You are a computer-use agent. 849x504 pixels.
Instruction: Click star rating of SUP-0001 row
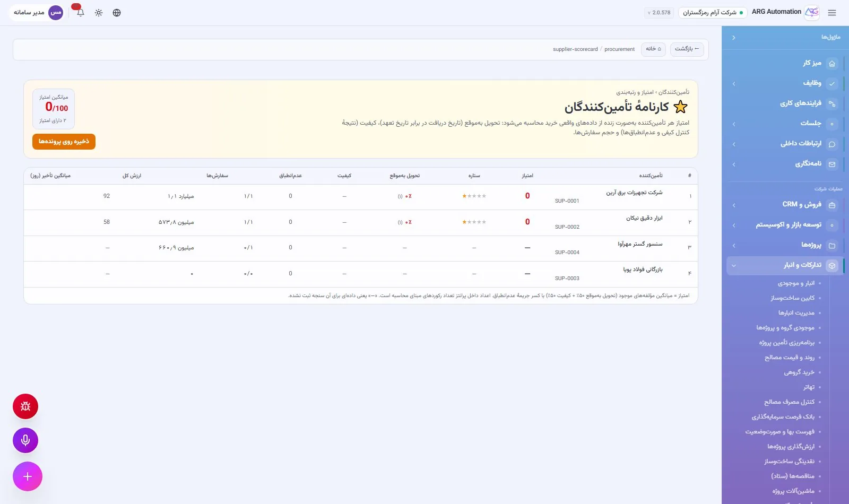474,196
